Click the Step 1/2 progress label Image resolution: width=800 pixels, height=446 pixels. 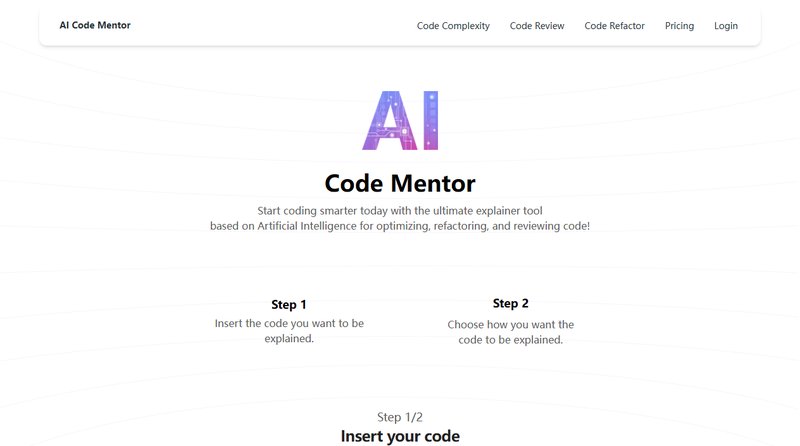[x=400, y=417]
